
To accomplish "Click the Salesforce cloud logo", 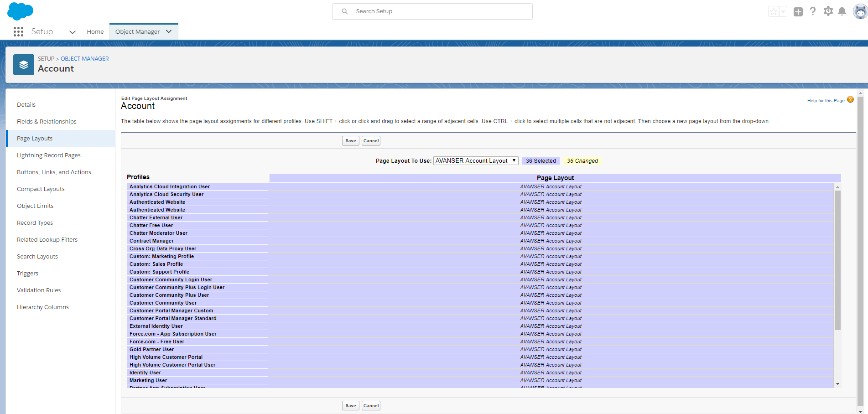I will (20, 11).
